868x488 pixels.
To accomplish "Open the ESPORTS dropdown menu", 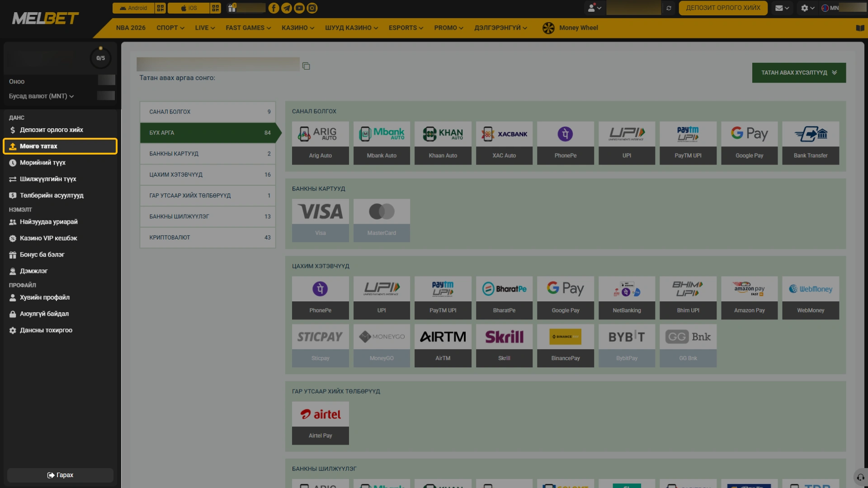I will point(406,28).
